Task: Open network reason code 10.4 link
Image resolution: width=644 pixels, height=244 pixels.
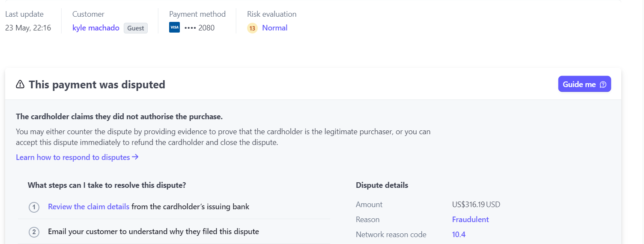Action: tap(459, 235)
